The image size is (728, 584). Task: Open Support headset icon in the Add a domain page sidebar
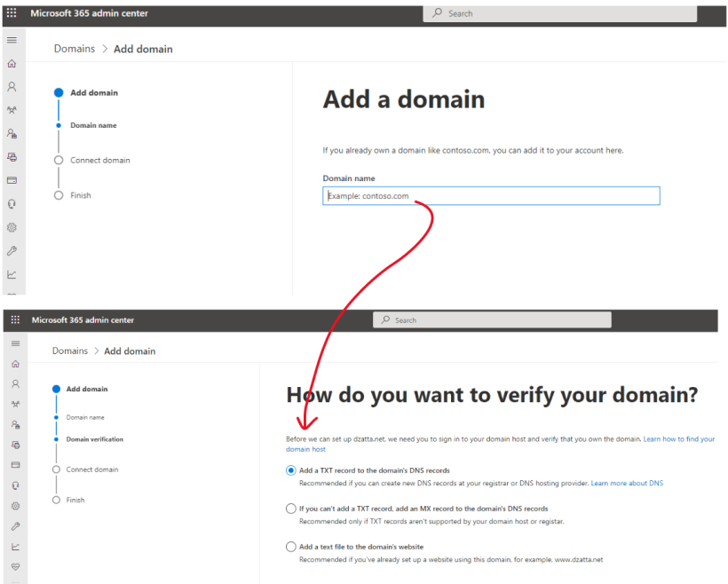point(12,203)
